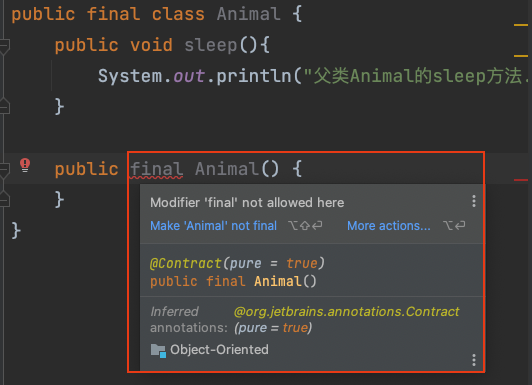
Task: Apply Make 'Animal' not final fix
Action: pyautogui.click(x=213, y=226)
